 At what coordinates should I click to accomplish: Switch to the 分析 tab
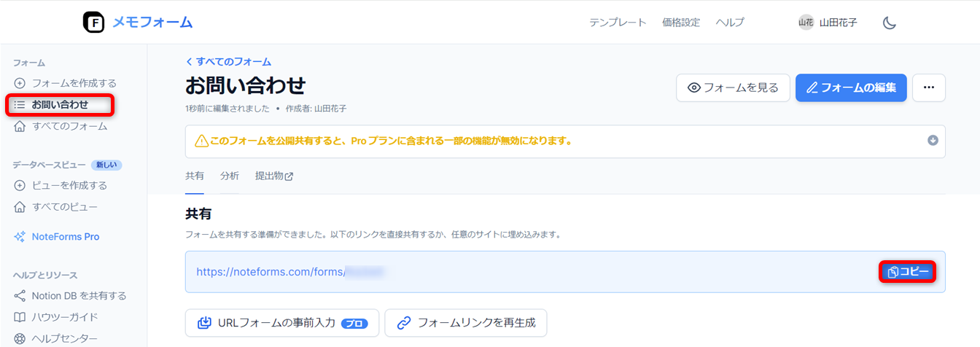coord(229,176)
